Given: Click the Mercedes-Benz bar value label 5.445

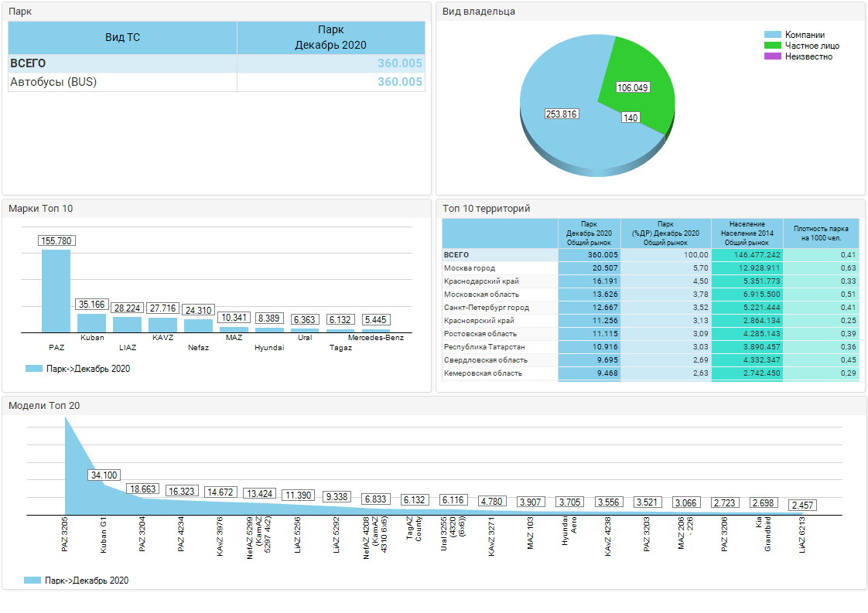Looking at the screenshot, I should (x=375, y=319).
